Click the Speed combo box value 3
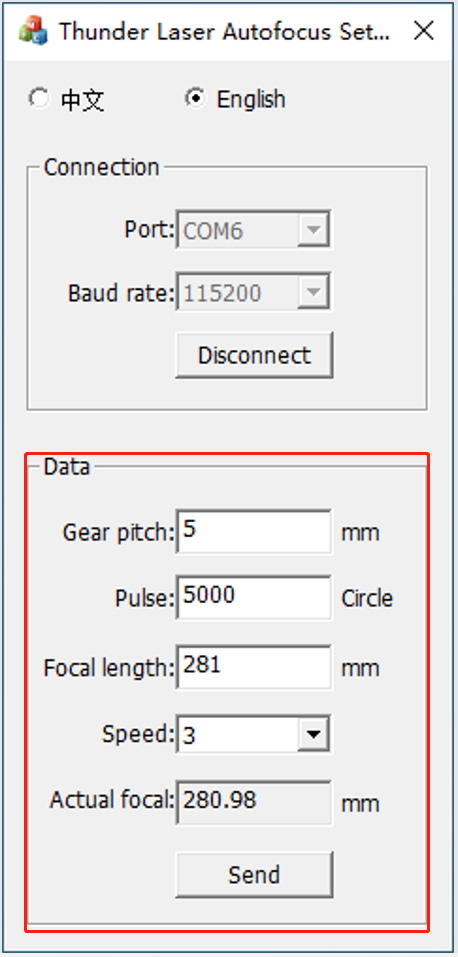Image resolution: width=458 pixels, height=957 pixels. (x=238, y=734)
